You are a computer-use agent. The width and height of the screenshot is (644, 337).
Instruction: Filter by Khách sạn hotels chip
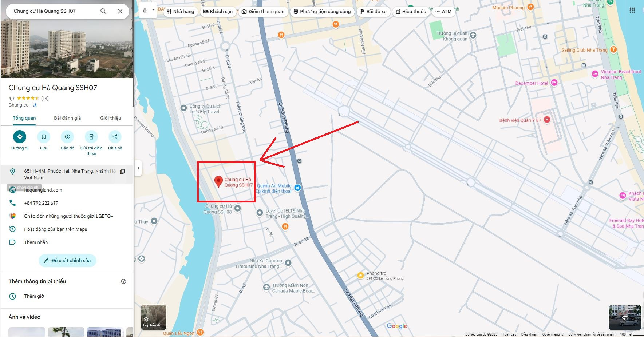tap(218, 12)
